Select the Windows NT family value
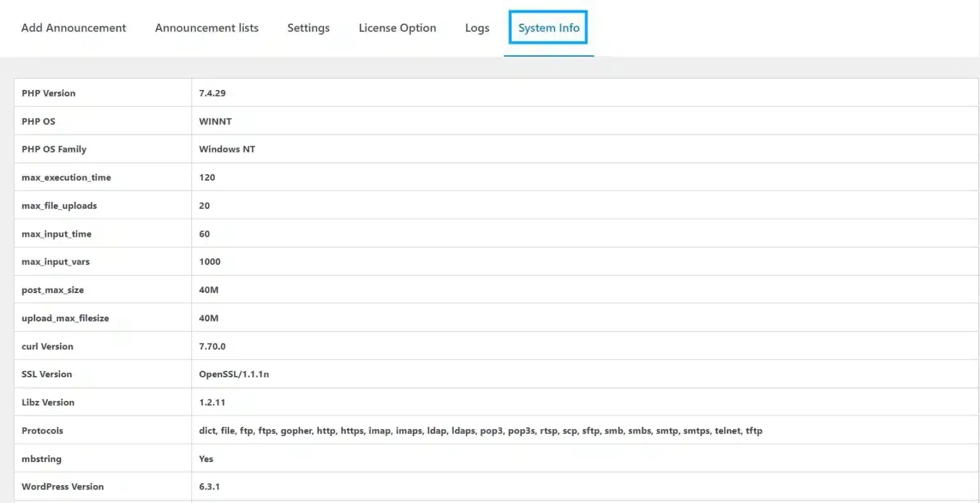Screen dimensions: 980x503 (x=226, y=149)
